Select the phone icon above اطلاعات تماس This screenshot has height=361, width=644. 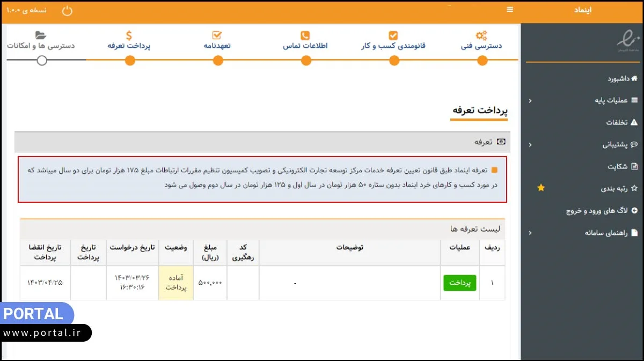point(305,35)
